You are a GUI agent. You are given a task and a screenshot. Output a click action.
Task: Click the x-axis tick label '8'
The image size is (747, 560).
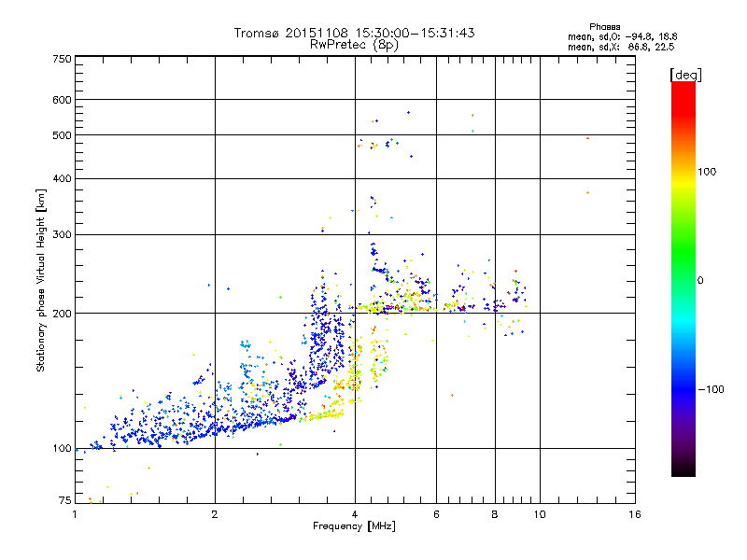coord(495,514)
